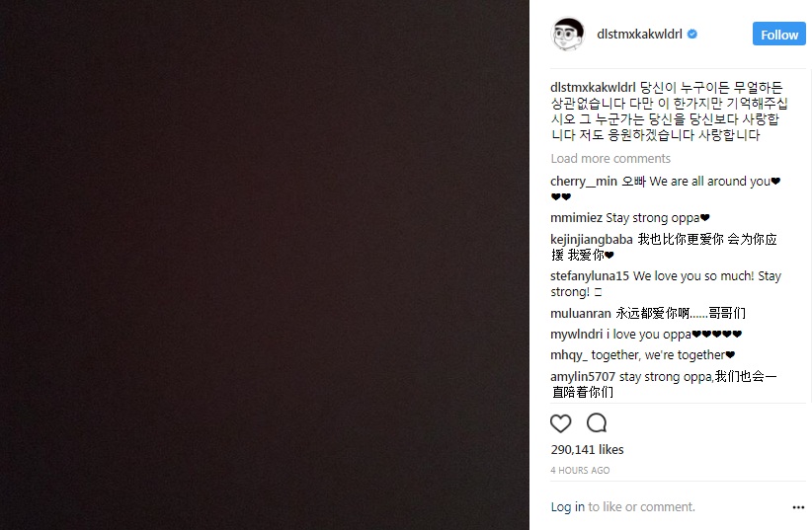812x530 pixels.
Task: Click the verified badge next to dlstmxkakwldrl
Action: [692, 35]
